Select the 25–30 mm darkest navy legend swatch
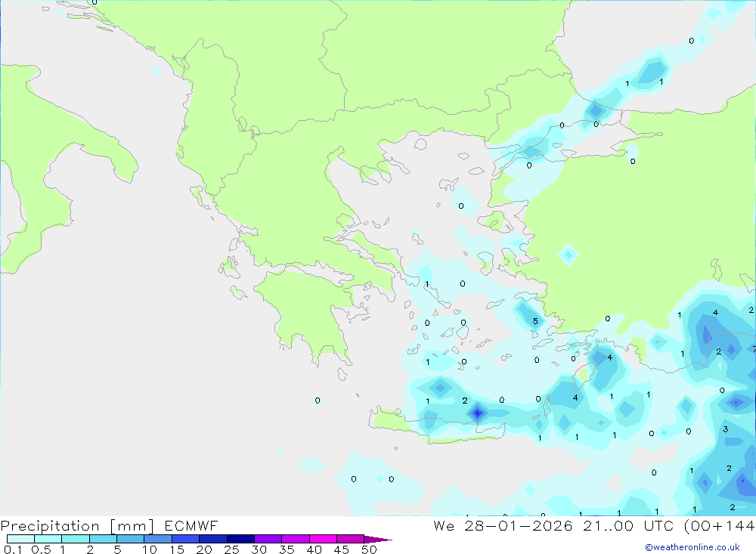 (x=240, y=539)
